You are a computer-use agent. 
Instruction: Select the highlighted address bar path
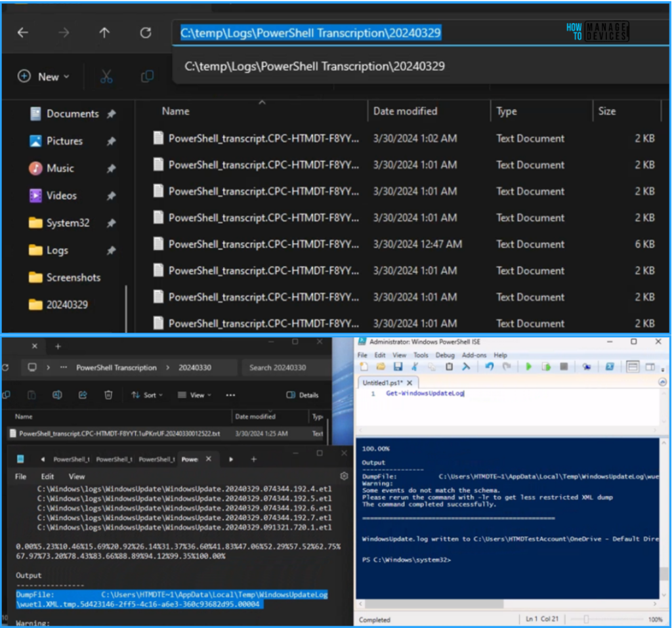point(310,33)
